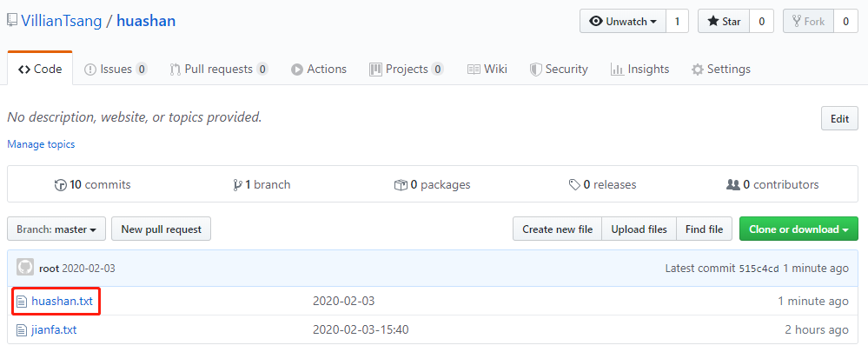View the Insights tab
Image resolution: width=868 pixels, height=352 pixels.
point(640,70)
